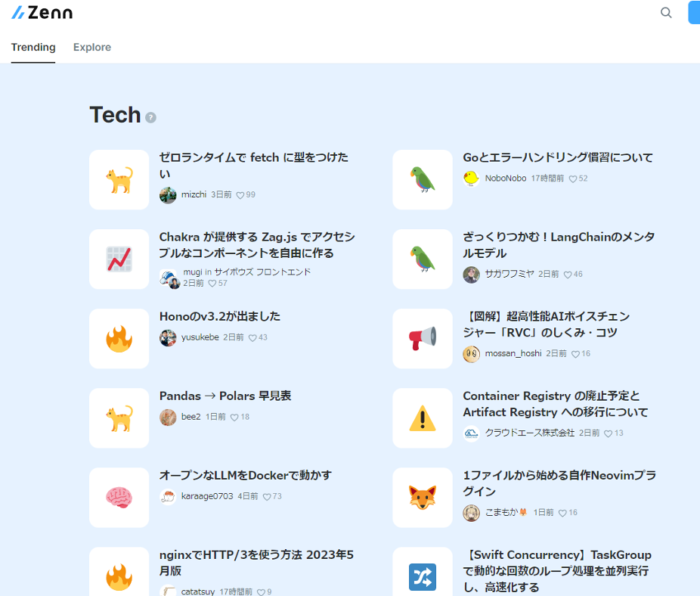This screenshot has height=596, width=700.
Task: Open article Honoのv3.2が出ました
Action: (x=220, y=316)
